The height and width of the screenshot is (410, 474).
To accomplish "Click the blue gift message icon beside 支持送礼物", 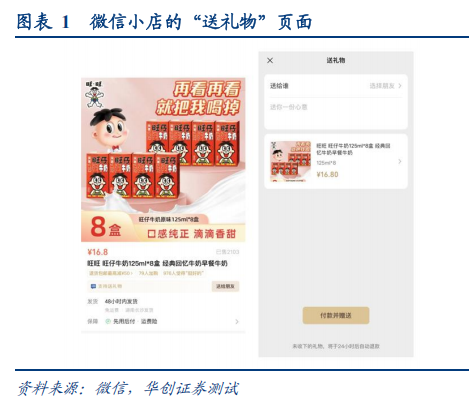I will click(93, 286).
